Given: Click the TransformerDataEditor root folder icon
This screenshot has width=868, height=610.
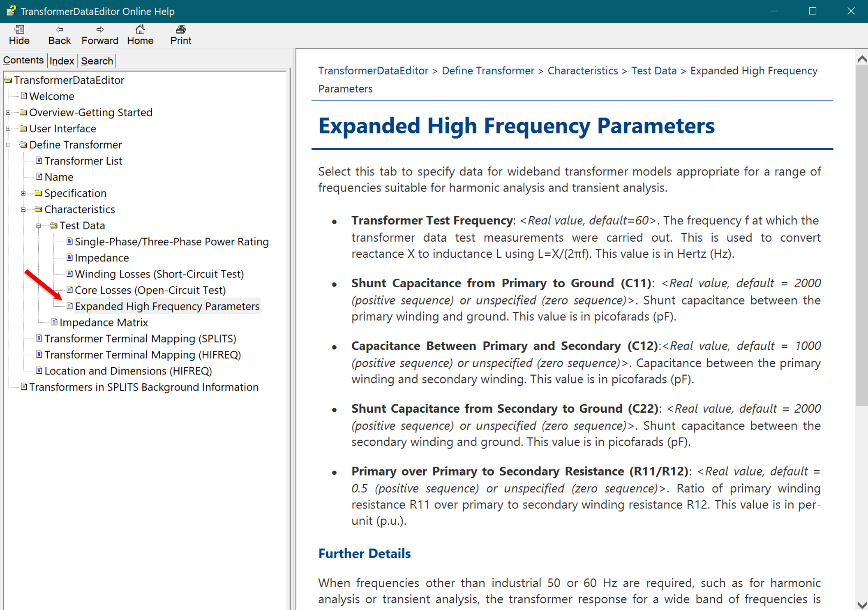Looking at the screenshot, I should click(8, 80).
